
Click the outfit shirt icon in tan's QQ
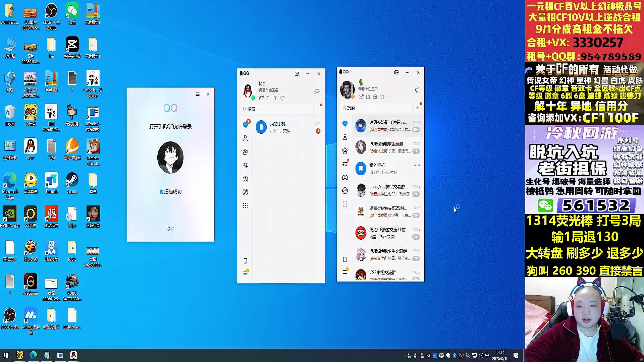pyautogui.click(x=282, y=98)
